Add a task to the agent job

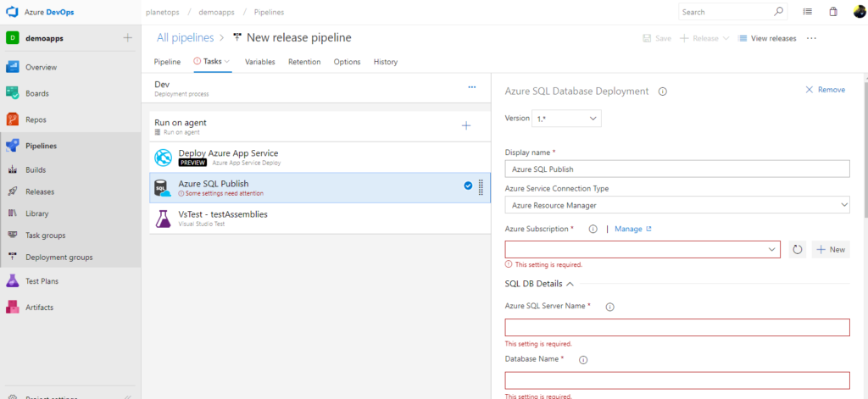(x=466, y=126)
